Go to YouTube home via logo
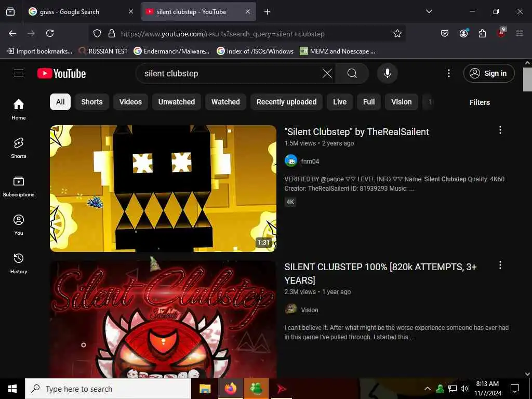The height and width of the screenshot is (399, 532). point(61,73)
